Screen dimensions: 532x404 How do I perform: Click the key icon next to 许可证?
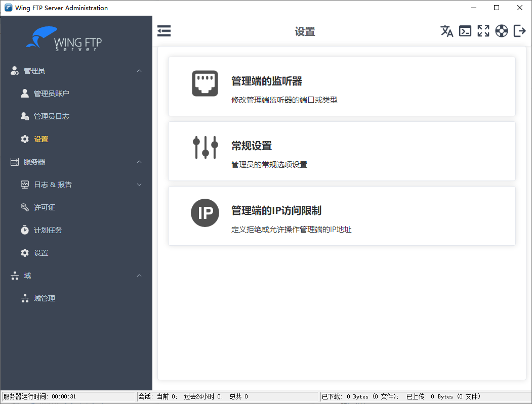[25, 207]
